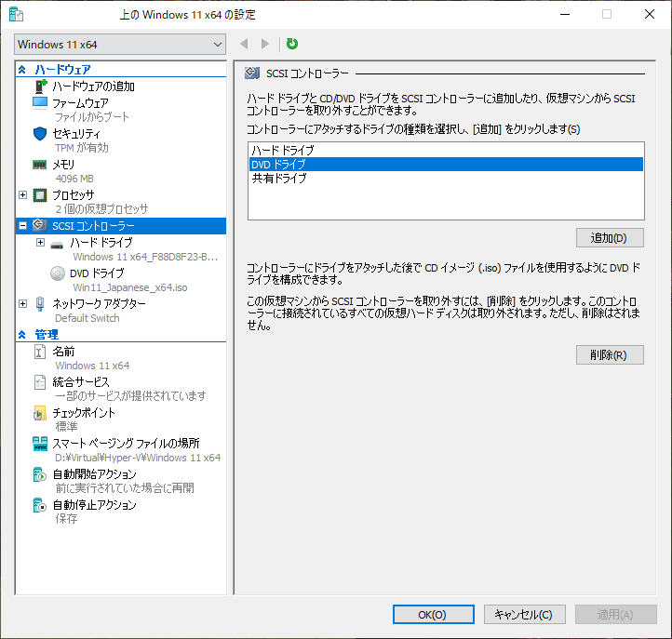Click the forward navigation arrow
The width and height of the screenshot is (672, 639).
(x=265, y=44)
